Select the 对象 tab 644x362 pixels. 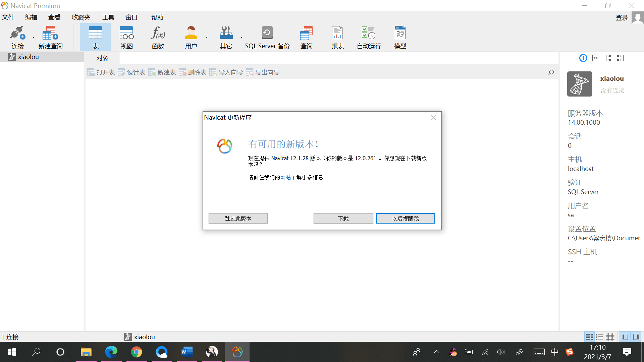point(102,58)
